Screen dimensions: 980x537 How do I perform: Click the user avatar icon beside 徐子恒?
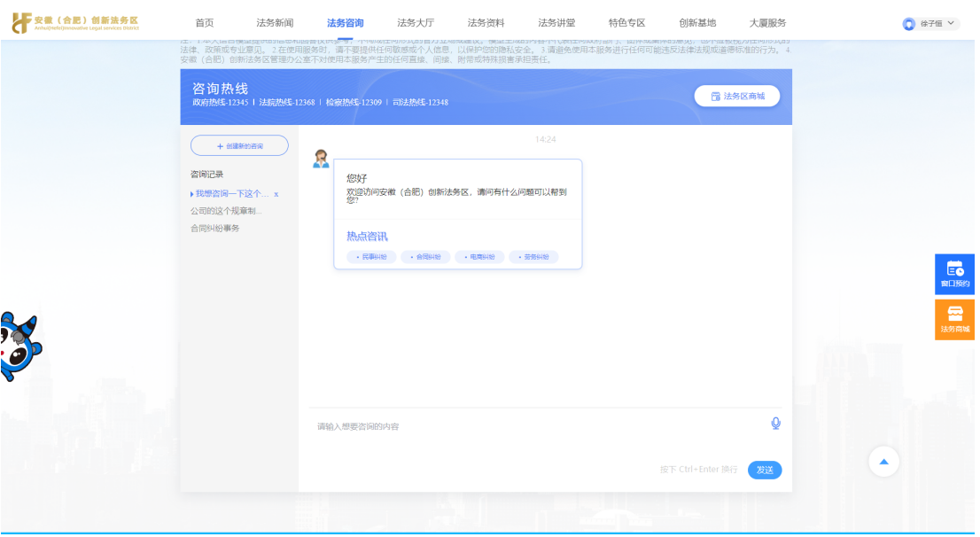[x=909, y=24]
